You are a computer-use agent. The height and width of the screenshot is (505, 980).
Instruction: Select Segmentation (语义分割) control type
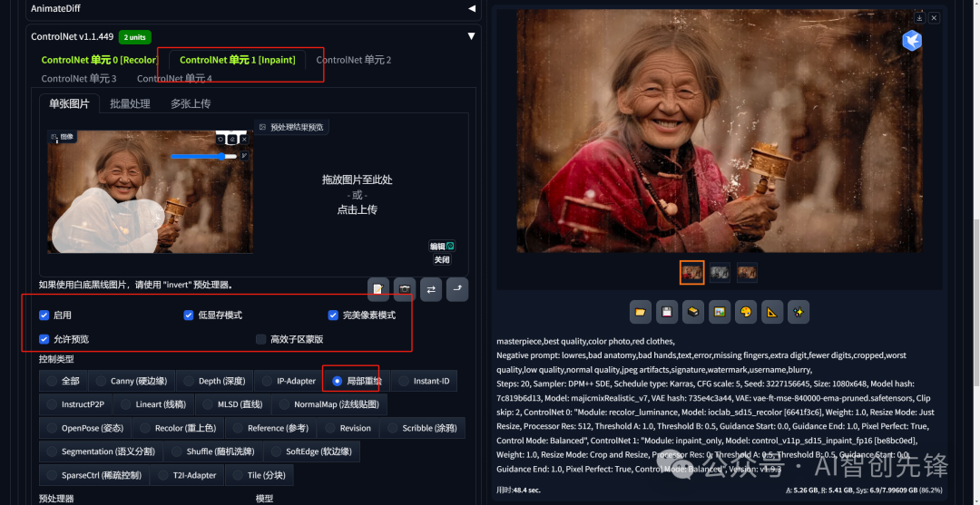pos(101,452)
